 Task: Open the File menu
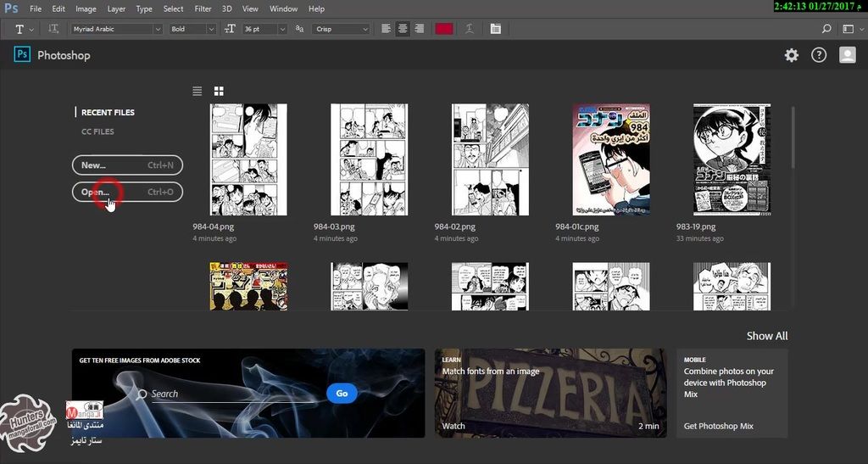(36, 8)
